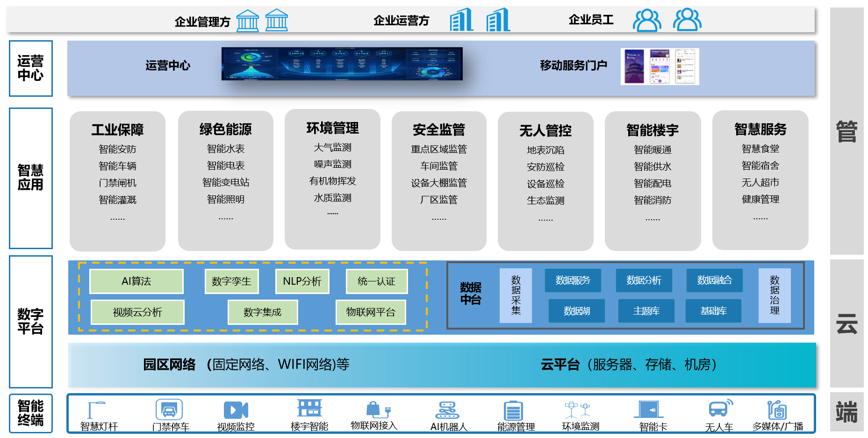Click the 视频云分析 box
The height and width of the screenshot is (438, 868).
(x=137, y=312)
